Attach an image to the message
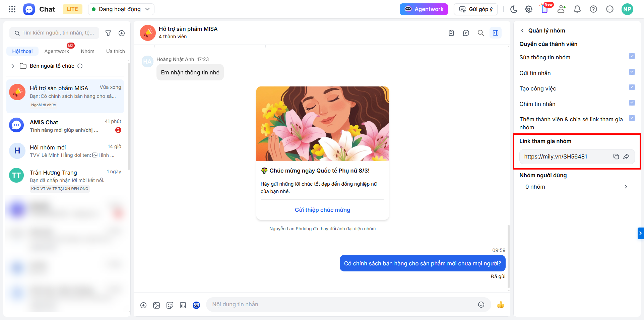The width and height of the screenshot is (644, 320). 156,305
